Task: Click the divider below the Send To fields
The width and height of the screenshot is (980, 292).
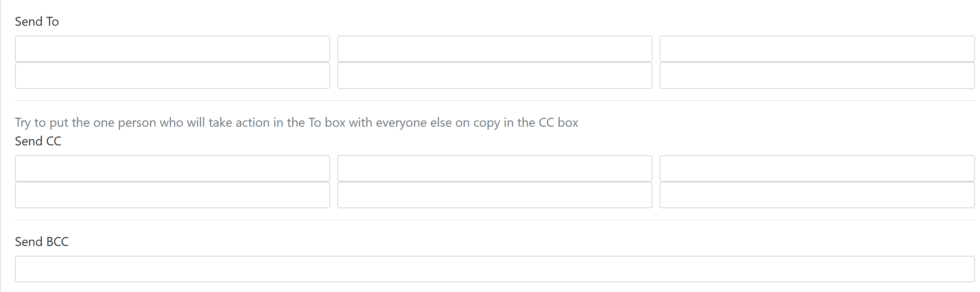Action: pyautogui.click(x=494, y=100)
